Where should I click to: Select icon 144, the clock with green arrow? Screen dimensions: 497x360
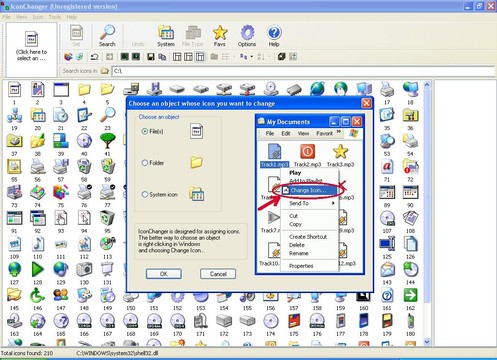coord(410,269)
